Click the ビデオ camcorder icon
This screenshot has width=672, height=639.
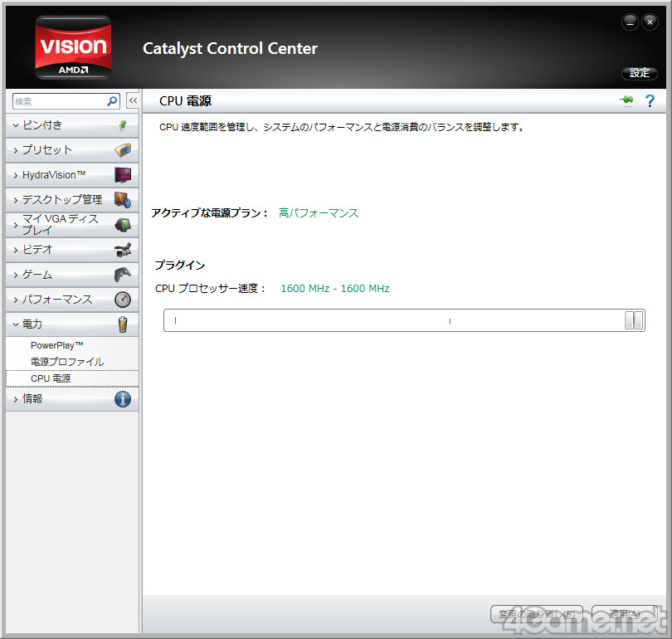pos(123,250)
